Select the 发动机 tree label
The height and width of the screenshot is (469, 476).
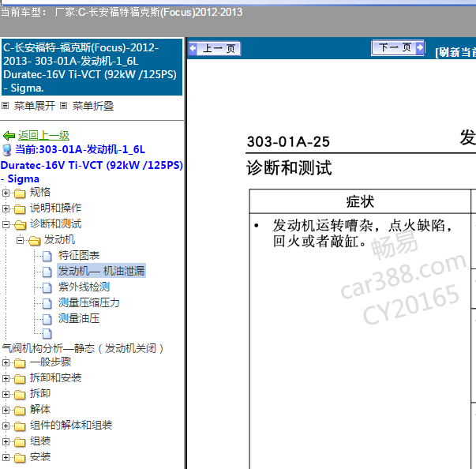[x=59, y=240]
